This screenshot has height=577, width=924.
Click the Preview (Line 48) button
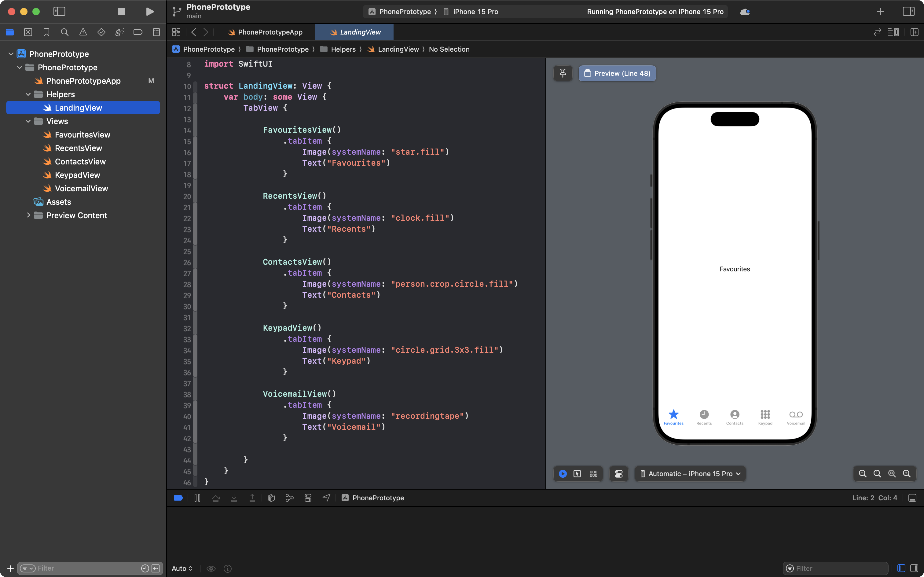point(617,73)
